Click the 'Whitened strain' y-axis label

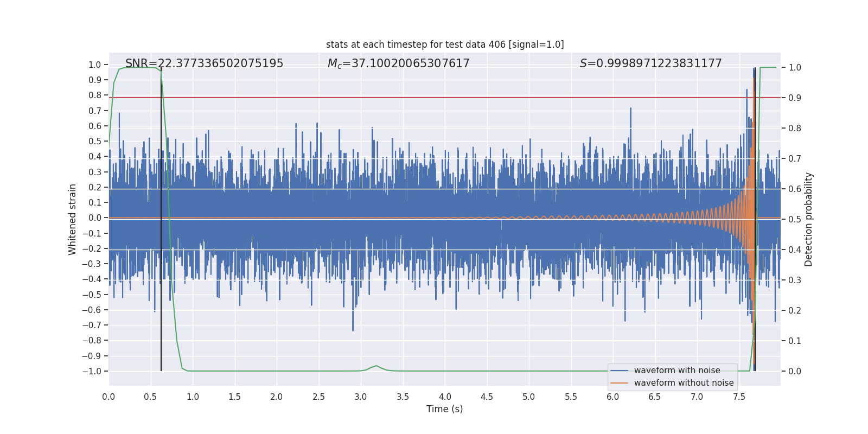(x=72, y=219)
